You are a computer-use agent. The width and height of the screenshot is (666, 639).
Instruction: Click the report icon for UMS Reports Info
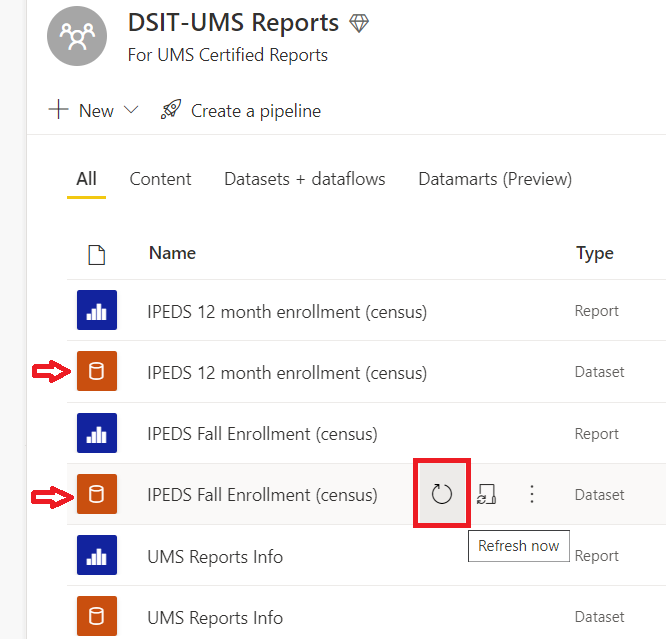point(97,555)
